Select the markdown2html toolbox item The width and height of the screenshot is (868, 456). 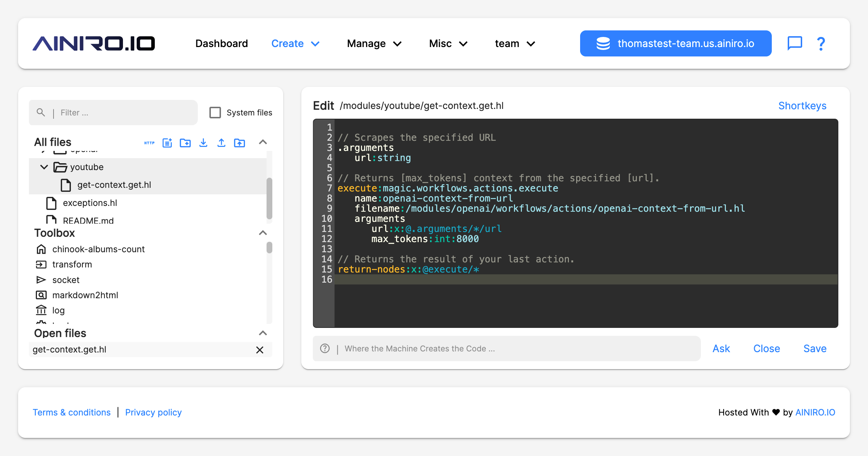(85, 295)
